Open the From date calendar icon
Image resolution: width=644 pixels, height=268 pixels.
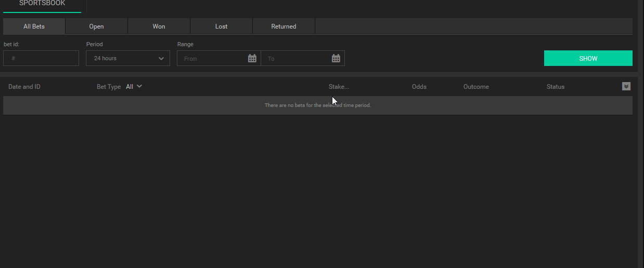pyautogui.click(x=252, y=58)
